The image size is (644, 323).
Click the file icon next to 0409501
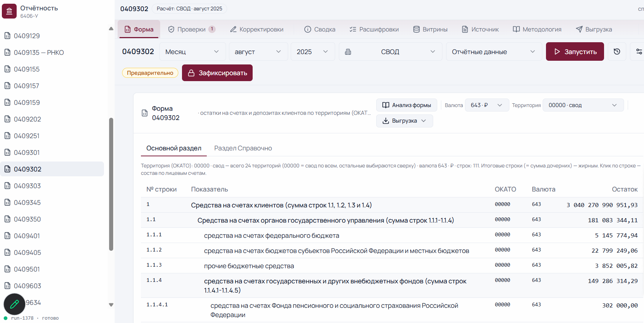7,269
